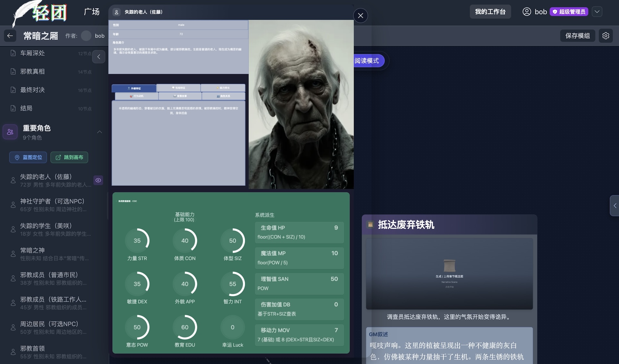Screen dimensions: 619x364
Task: Click the back arrow beside 常暗之厢
Action: [x=10, y=36]
